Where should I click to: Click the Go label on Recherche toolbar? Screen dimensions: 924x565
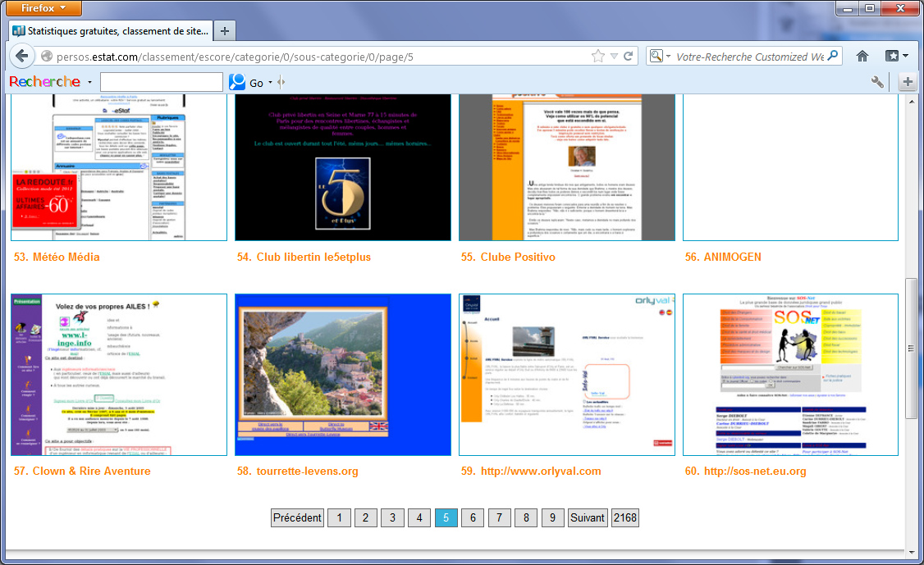(256, 83)
